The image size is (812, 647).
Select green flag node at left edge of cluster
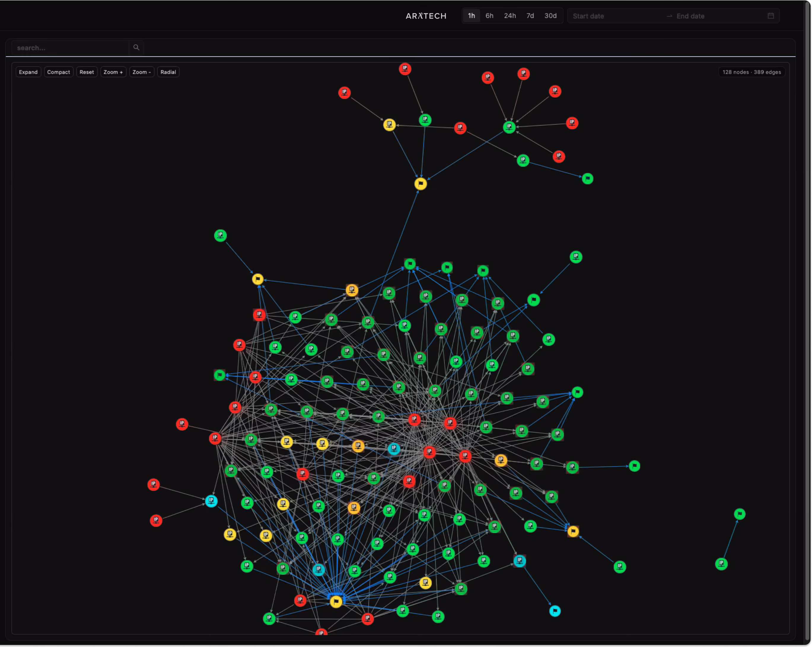[219, 375]
